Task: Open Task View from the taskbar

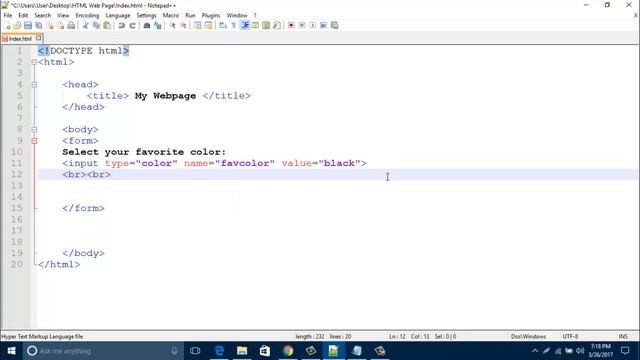Action: 195,351
